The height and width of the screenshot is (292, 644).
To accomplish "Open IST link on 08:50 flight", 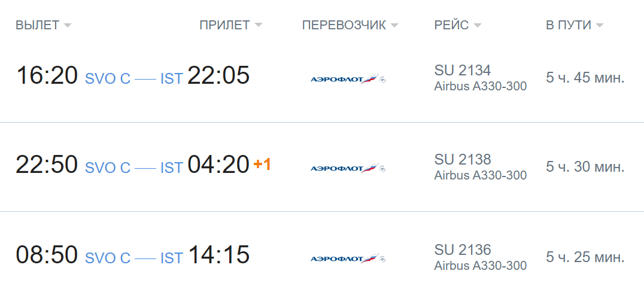I will (x=171, y=258).
